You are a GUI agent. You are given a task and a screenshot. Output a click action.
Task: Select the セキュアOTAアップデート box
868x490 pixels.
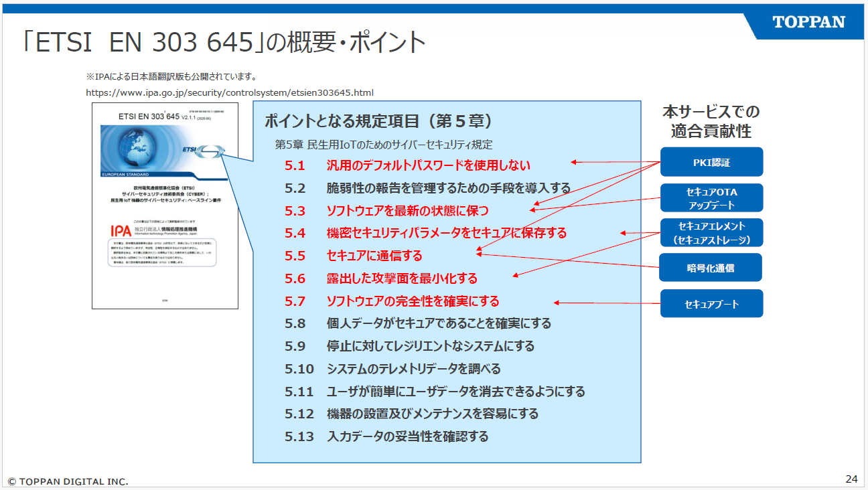(711, 198)
